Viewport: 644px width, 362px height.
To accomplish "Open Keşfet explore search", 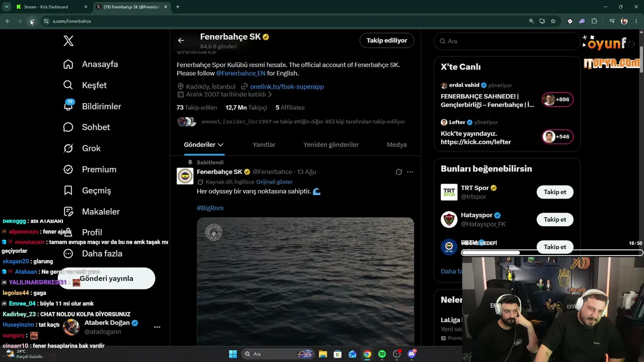I will coord(85,85).
